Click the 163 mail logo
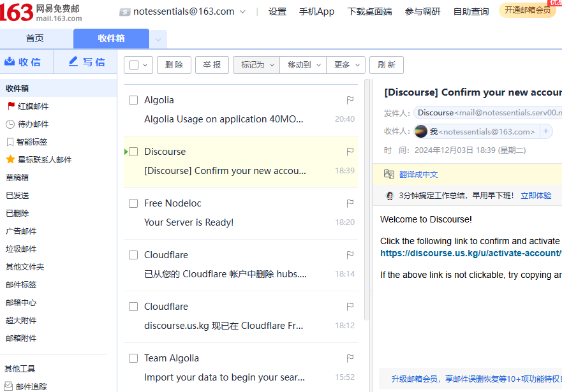562x392 pixels. coord(41,12)
